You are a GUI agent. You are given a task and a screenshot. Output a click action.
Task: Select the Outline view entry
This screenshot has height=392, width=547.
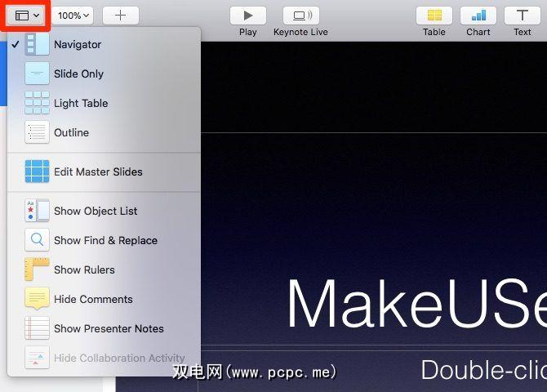(71, 132)
